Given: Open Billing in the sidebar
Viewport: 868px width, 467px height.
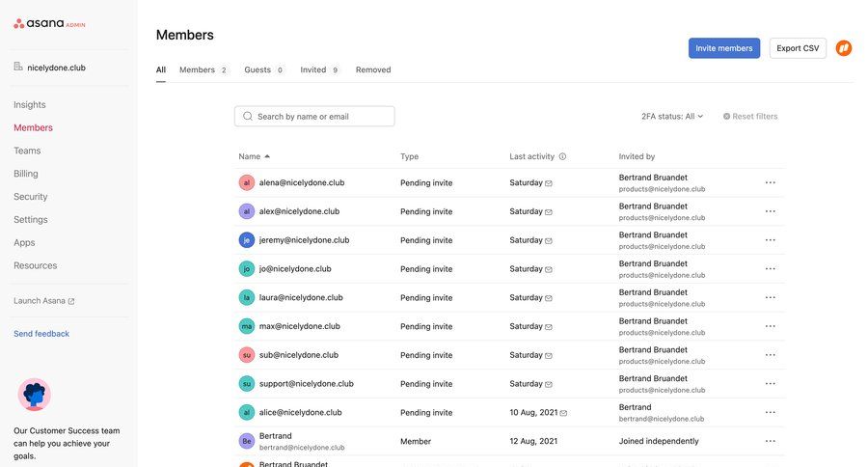Looking at the screenshot, I should (x=26, y=174).
